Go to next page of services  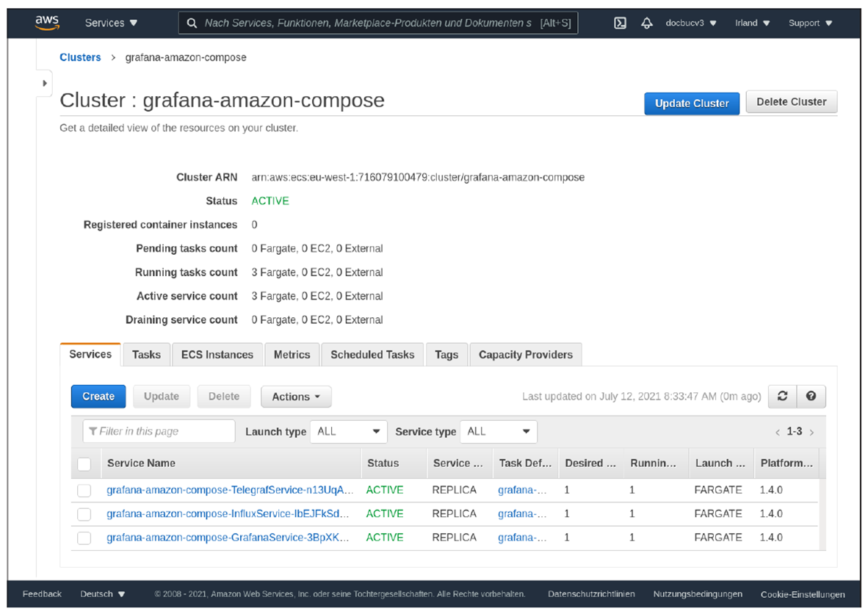point(811,432)
